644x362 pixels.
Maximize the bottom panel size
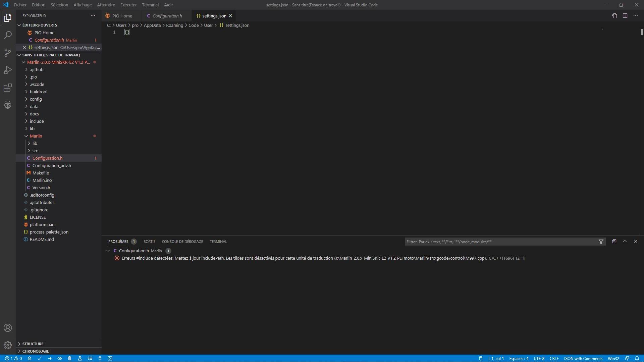pos(625,241)
